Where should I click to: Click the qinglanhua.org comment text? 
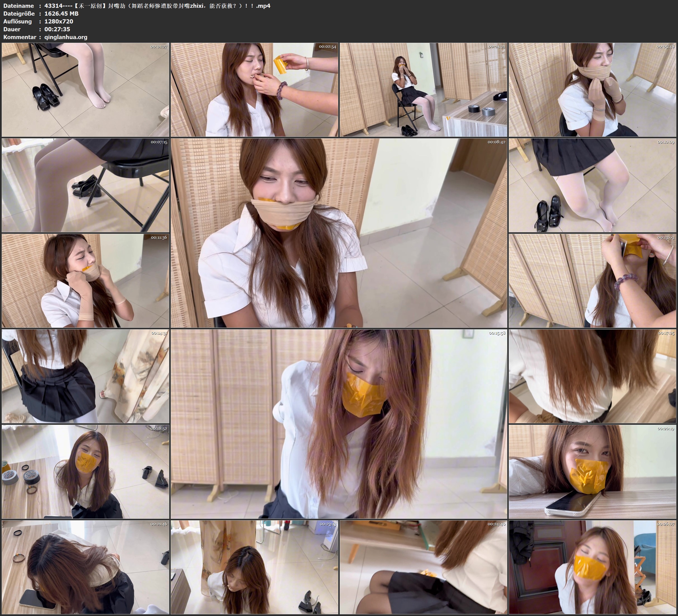point(66,37)
